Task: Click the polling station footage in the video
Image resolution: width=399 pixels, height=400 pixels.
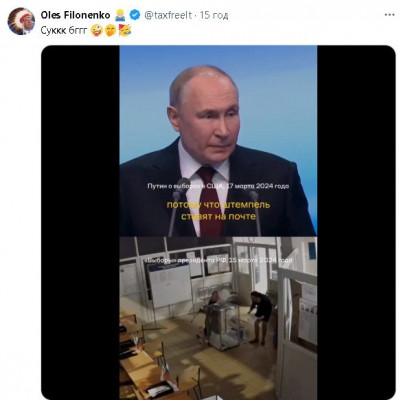Action: (218, 318)
